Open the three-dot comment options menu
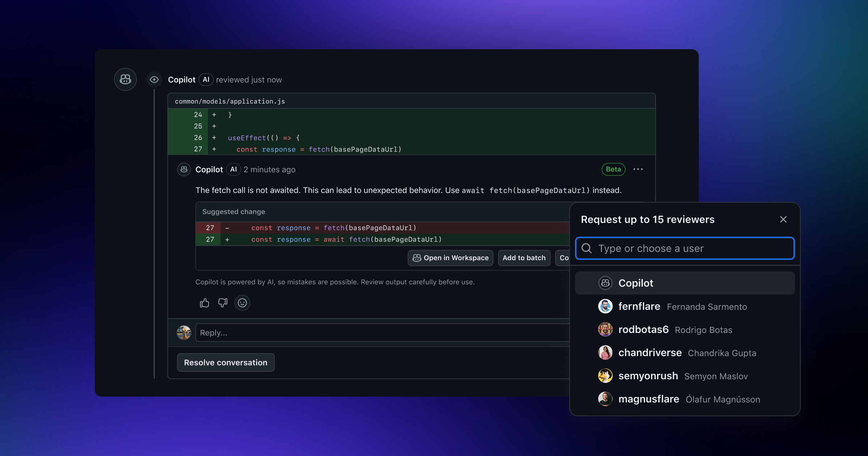The image size is (868, 456). pyautogui.click(x=638, y=169)
